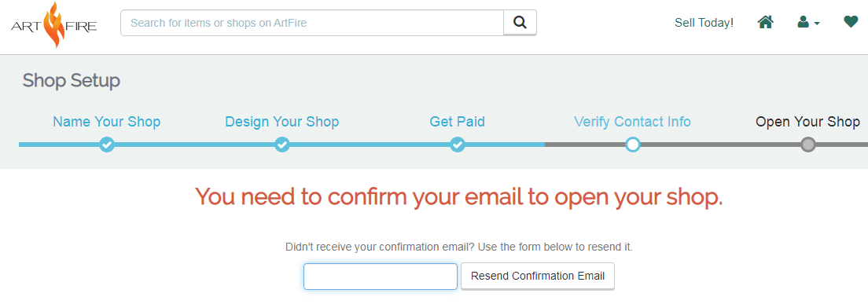Click the ArtFire search box
868x304 pixels.
pyautogui.click(x=312, y=23)
